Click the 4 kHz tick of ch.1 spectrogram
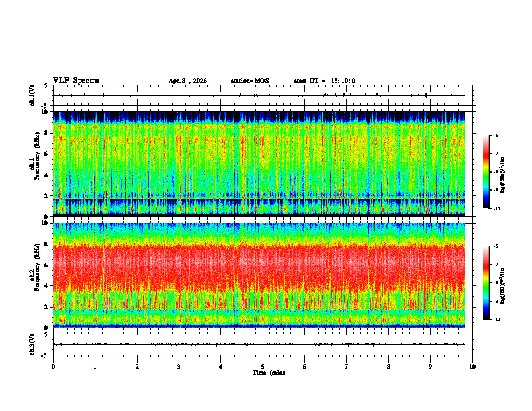Screen dimensions: 532x411 (47, 175)
